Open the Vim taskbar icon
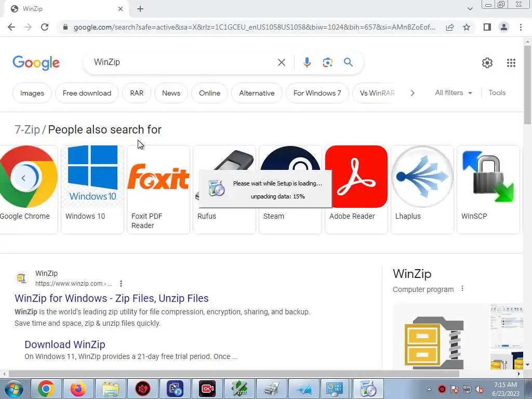 (239, 389)
